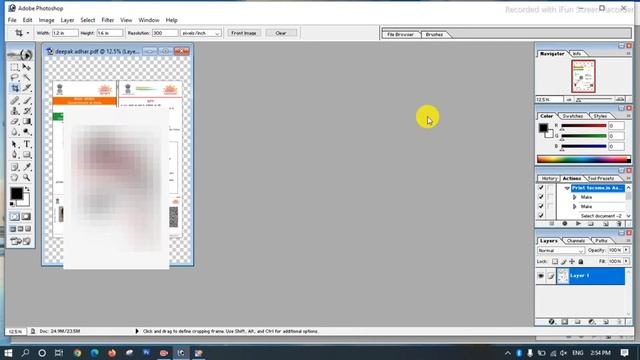The image size is (640, 360).
Task: Click the Front Image button
Action: 244,33
